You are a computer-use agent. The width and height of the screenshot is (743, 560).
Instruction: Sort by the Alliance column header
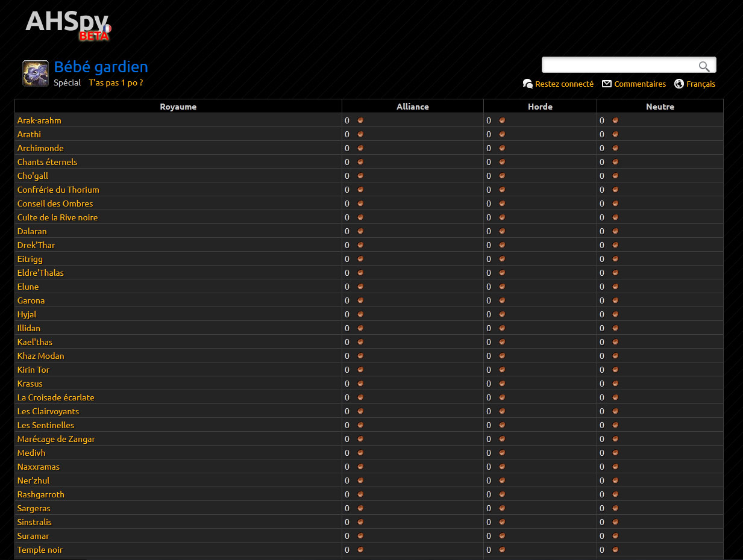pos(412,107)
